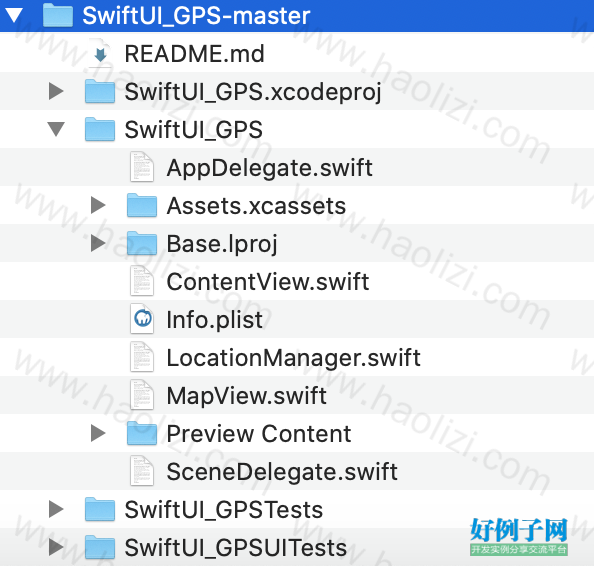Expand the Preview Content folder
594x566 pixels.
[x=98, y=433]
